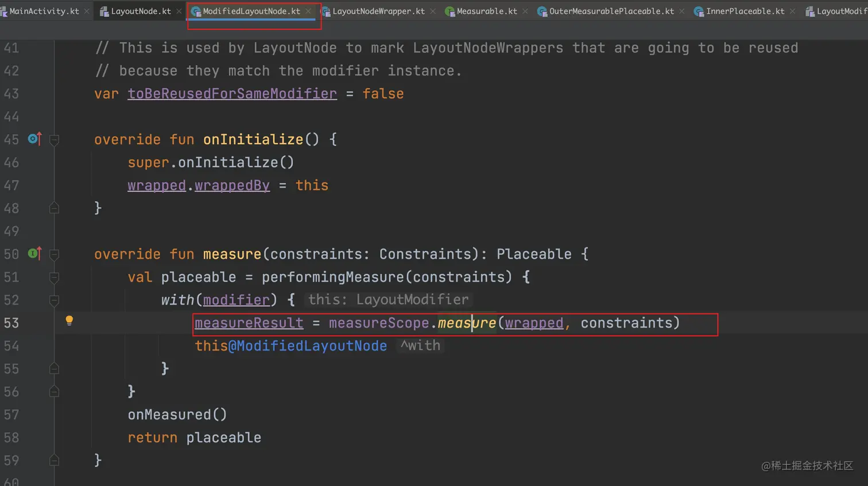Click the class icon of ModifiedLayoutNode.kt tab
Image resolution: width=868 pixels, height=486 pixels.
click(196, 11)
